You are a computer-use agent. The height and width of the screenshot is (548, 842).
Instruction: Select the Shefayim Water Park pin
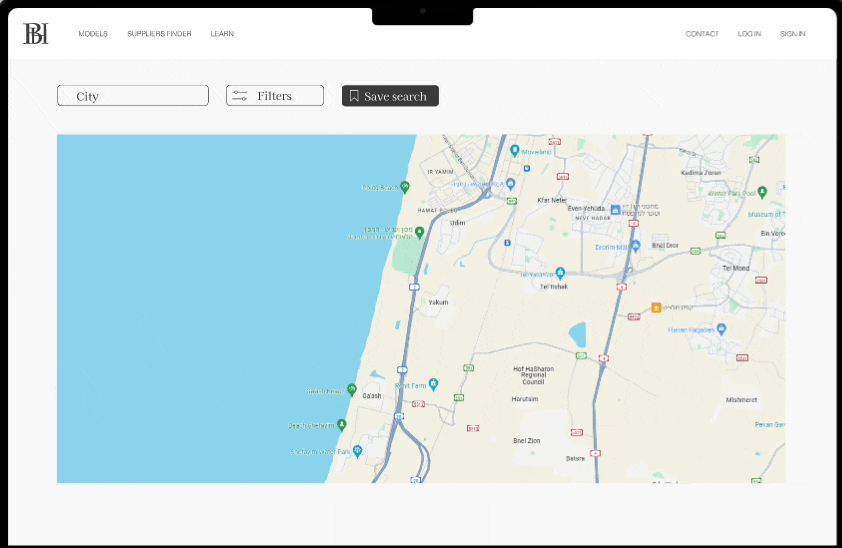[x=357, y=451]
